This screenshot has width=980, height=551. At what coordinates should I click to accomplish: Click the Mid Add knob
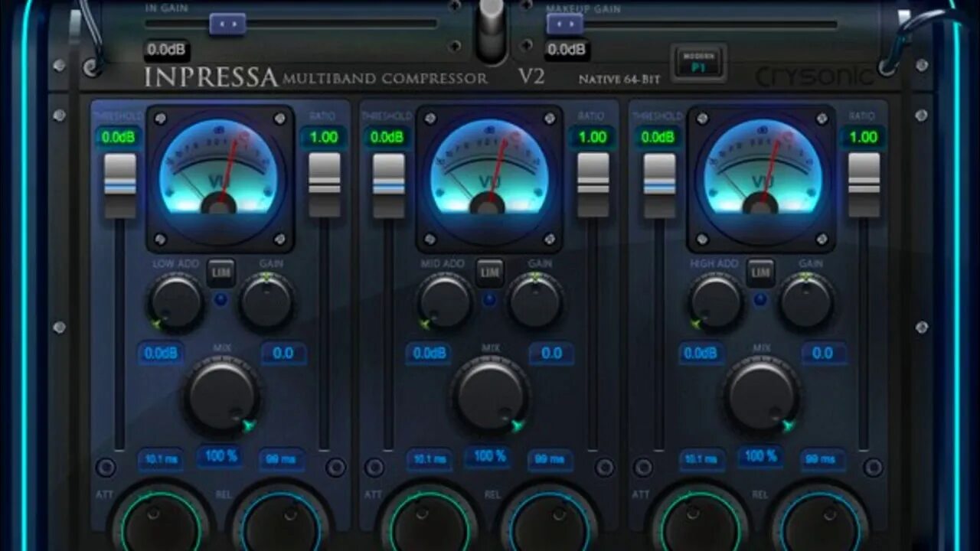coord(445,302)
